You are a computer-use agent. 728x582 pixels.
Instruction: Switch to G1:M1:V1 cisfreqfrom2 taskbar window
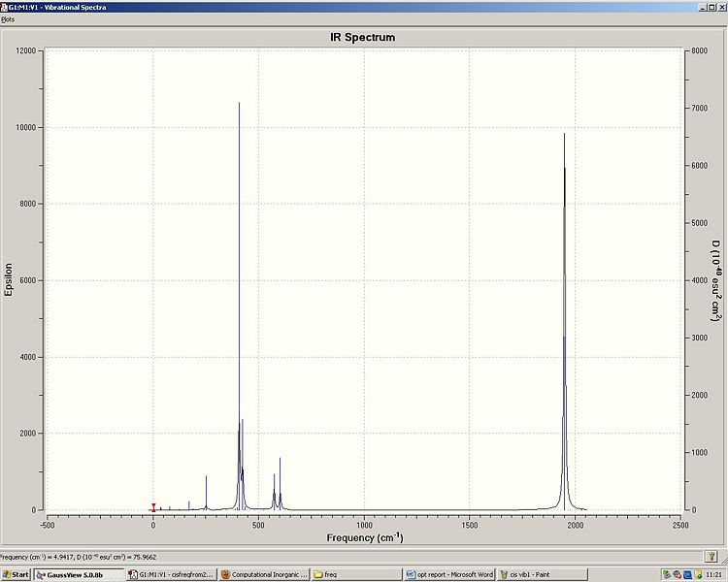(171, 574)
